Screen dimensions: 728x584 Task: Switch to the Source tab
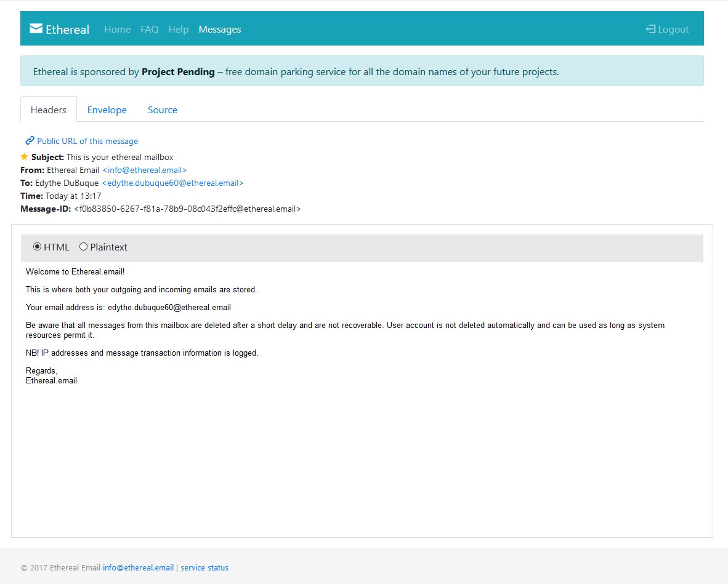click(x=162, y=110)
